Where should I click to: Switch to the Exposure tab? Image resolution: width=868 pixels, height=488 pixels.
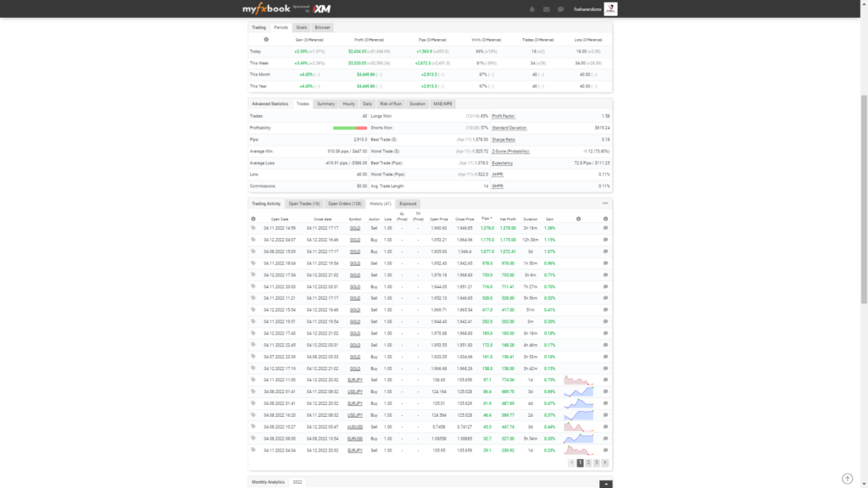[407, 204]
